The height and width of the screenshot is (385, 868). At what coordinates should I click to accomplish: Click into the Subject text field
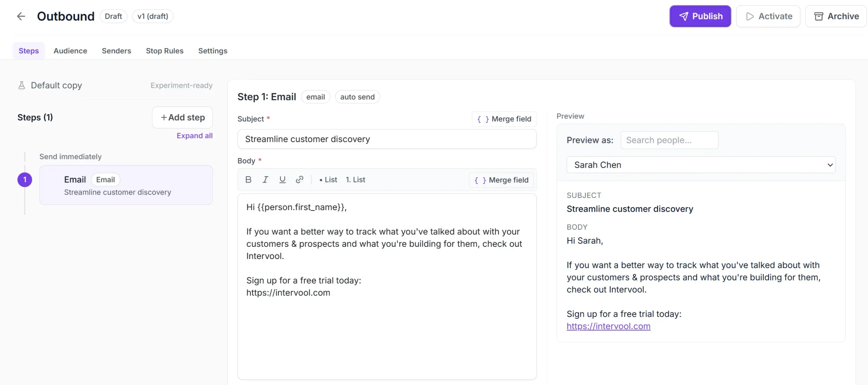tap(387, 139)
